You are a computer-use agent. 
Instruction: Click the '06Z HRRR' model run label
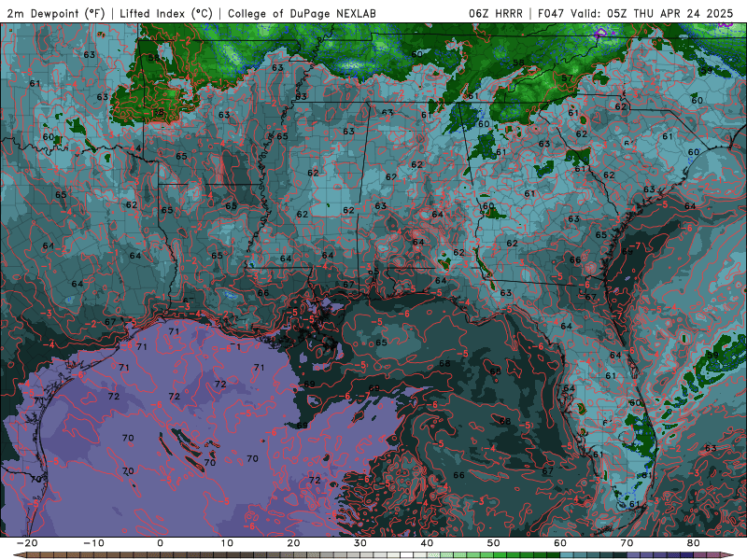(496, 13)
